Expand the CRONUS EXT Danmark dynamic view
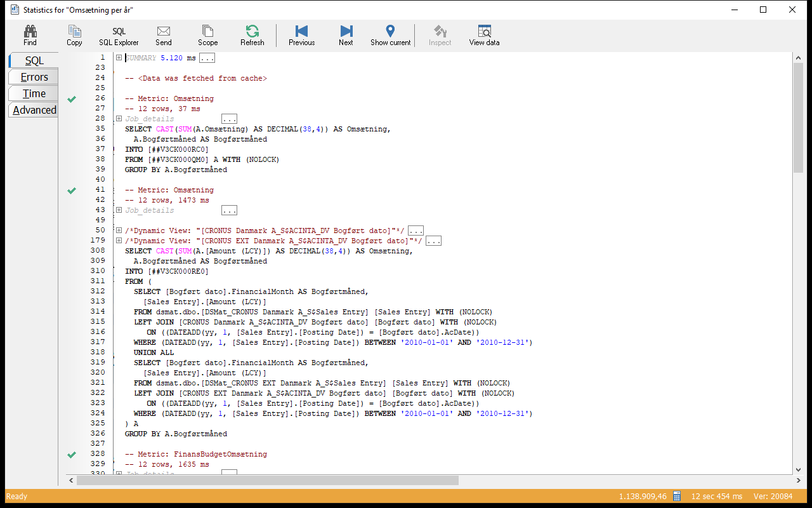812x508 pixels. pyautogui.click(x=119, y=241)
